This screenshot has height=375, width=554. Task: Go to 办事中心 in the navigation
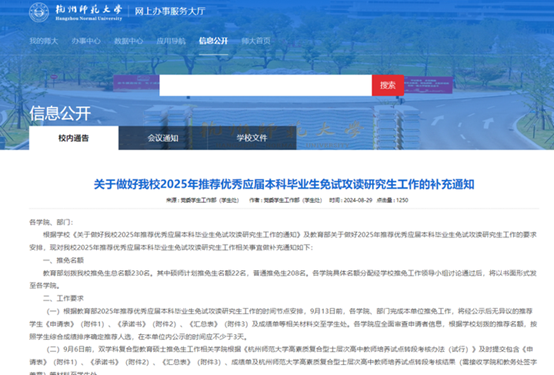click(x=86, y=41)
